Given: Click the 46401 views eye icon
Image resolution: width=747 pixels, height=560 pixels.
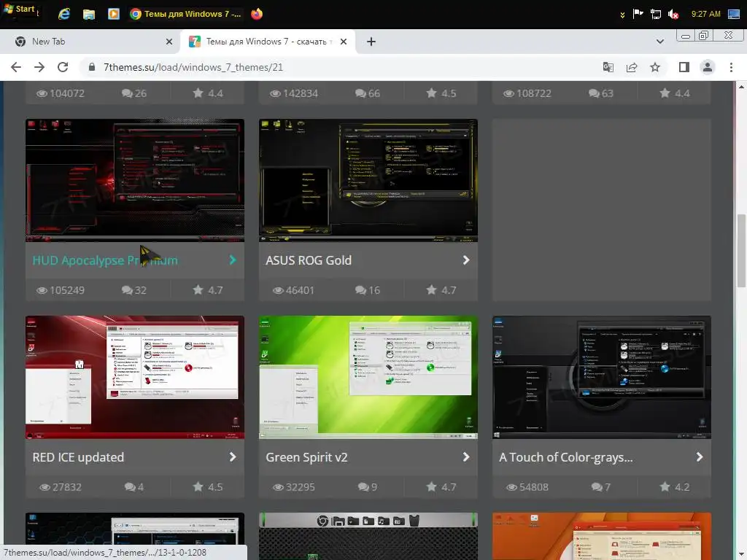Looking at the screenshot, I should pos(278,290).
